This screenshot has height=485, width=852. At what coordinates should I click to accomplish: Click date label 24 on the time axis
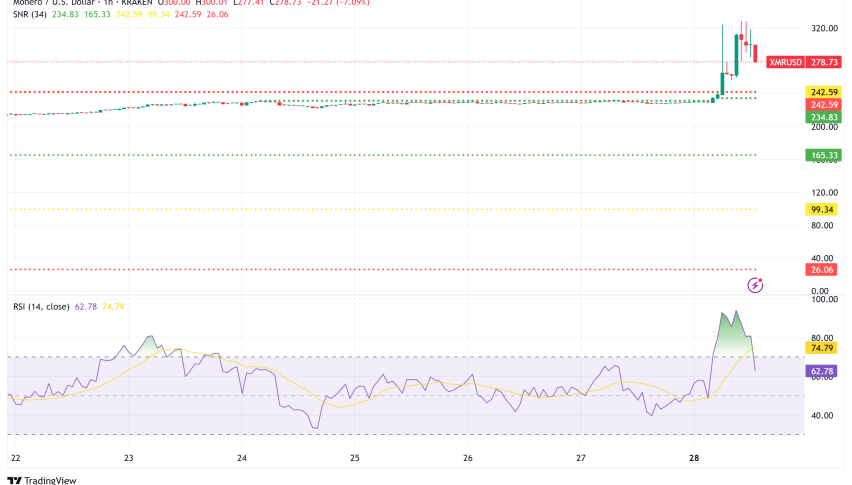point(242,458)
